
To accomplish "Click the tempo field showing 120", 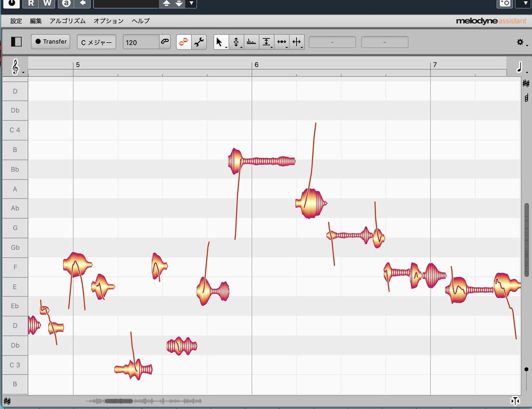I will point(141,42).
